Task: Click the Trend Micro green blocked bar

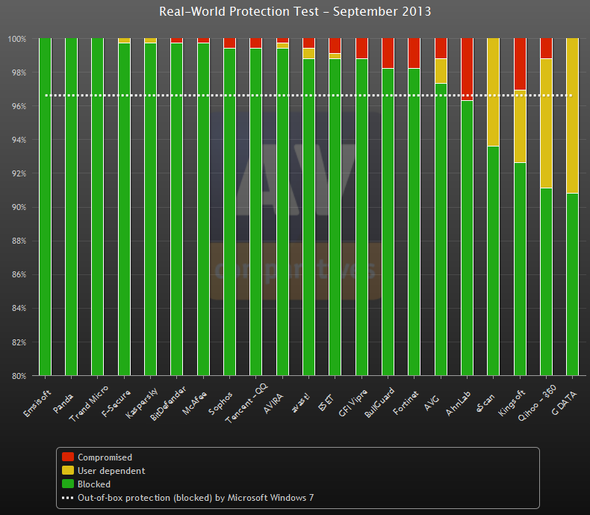Action: click(x=97, y=207)
